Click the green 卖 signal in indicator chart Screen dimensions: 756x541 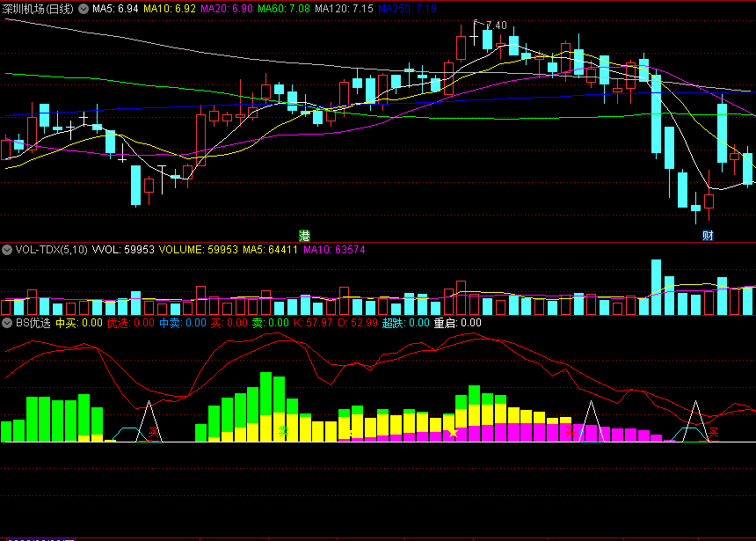(x=283, y=431)
